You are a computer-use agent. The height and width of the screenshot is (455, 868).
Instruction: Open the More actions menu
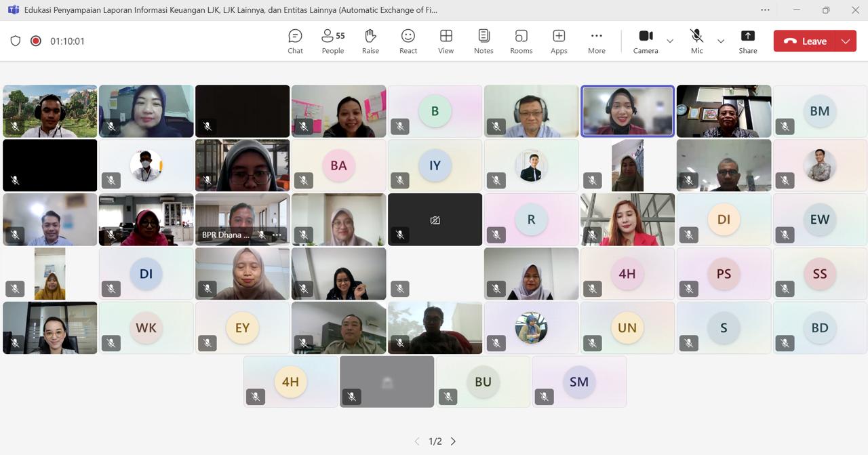(596, 41)
